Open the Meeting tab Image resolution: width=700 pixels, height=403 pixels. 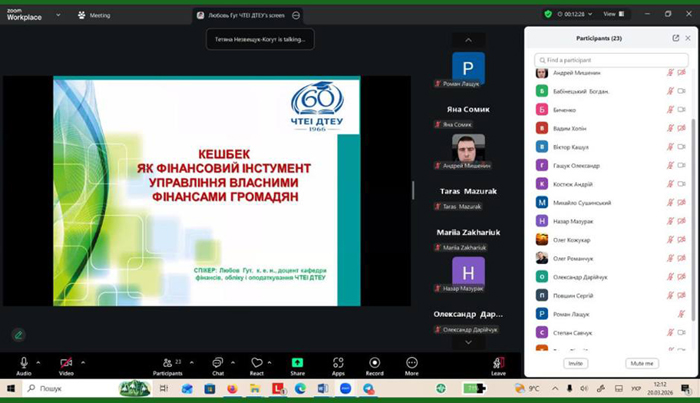[94, 15]
